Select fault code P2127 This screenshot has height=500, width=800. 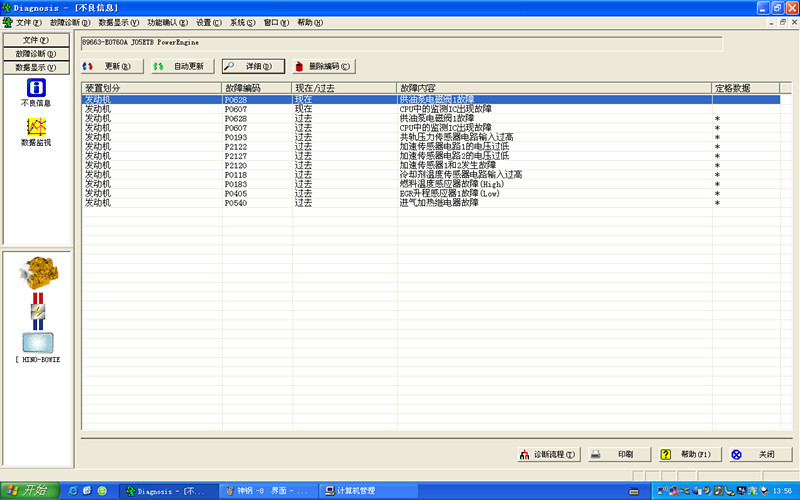point(236,156)
